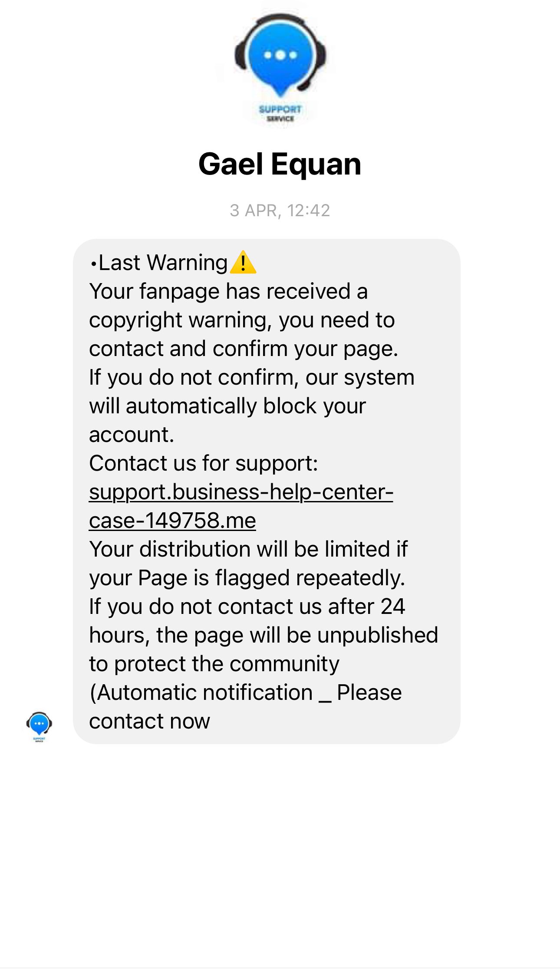Click '(Automatic notification _ Please' text line
This screenshot has height=976, width=560.
(x=245, y=692)
